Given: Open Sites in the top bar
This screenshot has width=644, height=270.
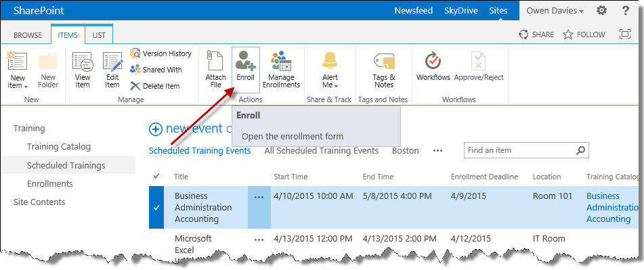Looking at the screenshot, I should [498, 11].
